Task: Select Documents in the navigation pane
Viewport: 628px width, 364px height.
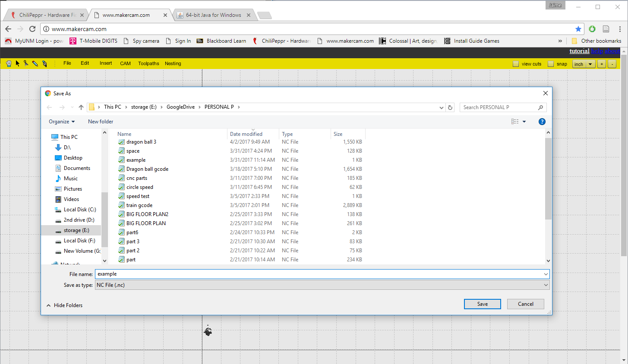Action: coord(77,168)
